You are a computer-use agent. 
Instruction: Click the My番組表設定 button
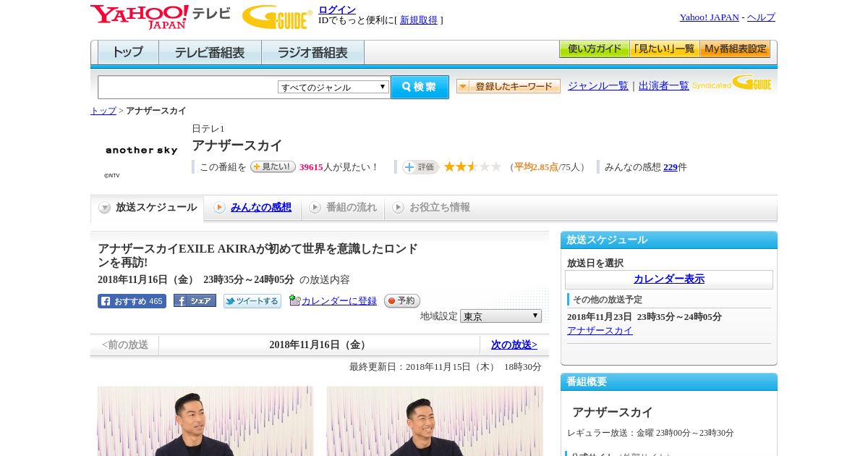coord(735,49)
